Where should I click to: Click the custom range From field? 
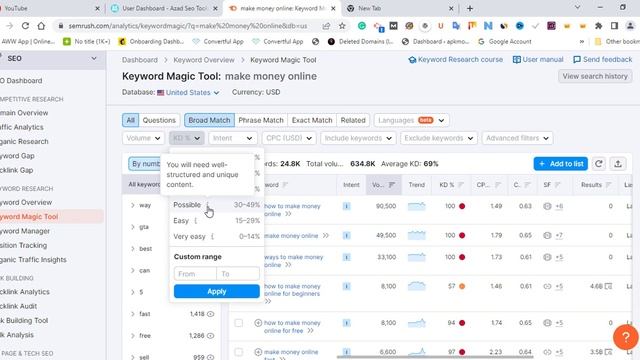coord(195,273)
